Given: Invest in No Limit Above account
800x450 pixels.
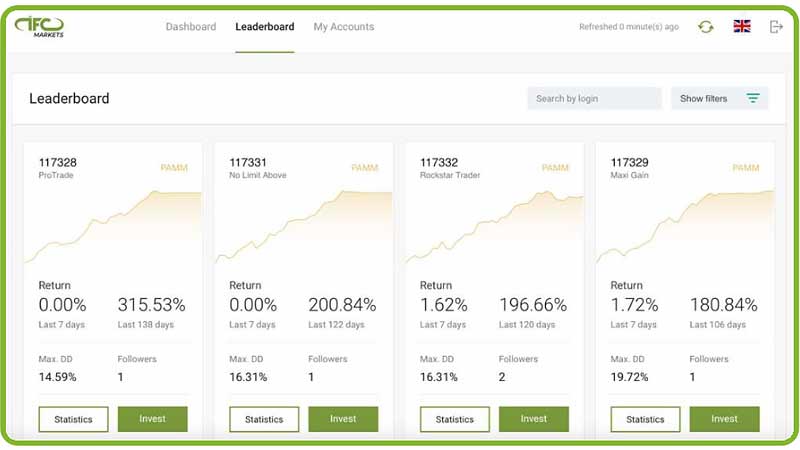Looking at the screenshot, I should (x=343, y=419).
